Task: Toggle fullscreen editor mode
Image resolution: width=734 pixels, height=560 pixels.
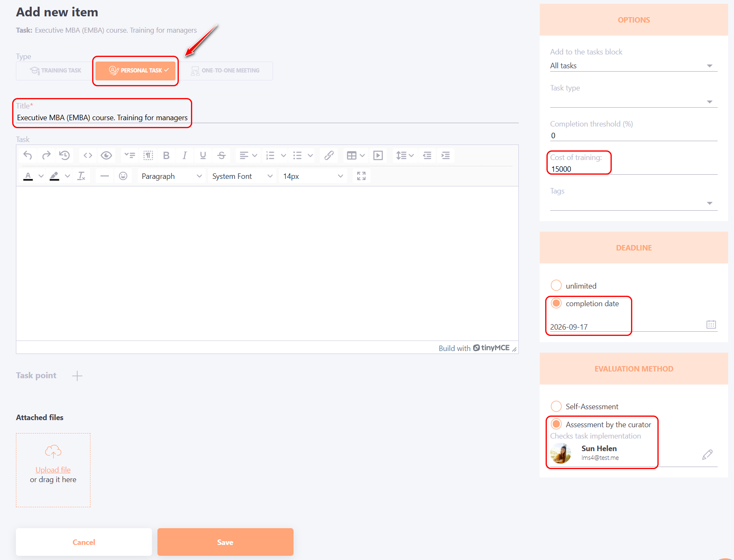Action: 361,176
